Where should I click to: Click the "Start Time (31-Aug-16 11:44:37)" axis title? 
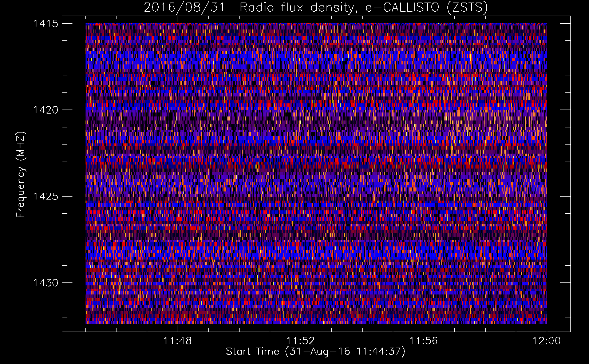[x=316, y=352]
